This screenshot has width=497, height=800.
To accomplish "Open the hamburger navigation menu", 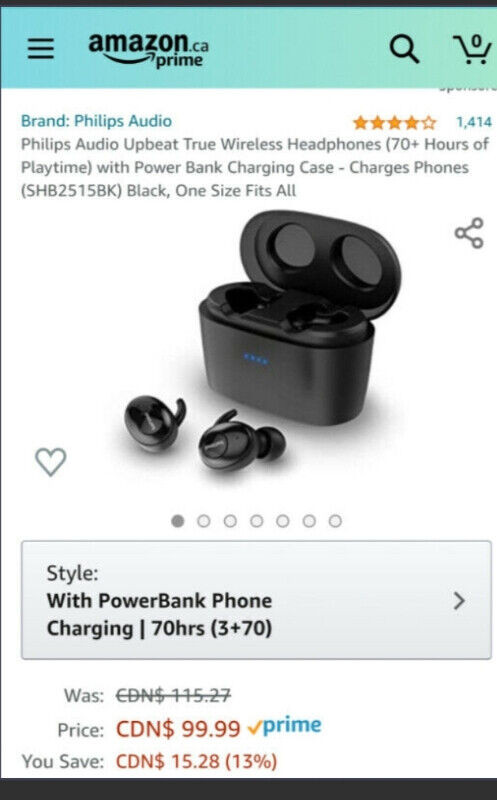I will (41, 48).
